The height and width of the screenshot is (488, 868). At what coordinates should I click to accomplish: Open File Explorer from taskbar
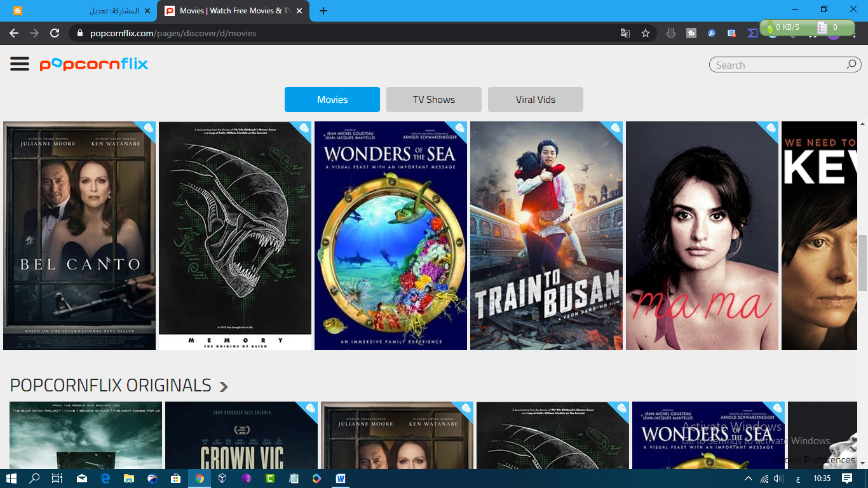click(x=129, y=478)
